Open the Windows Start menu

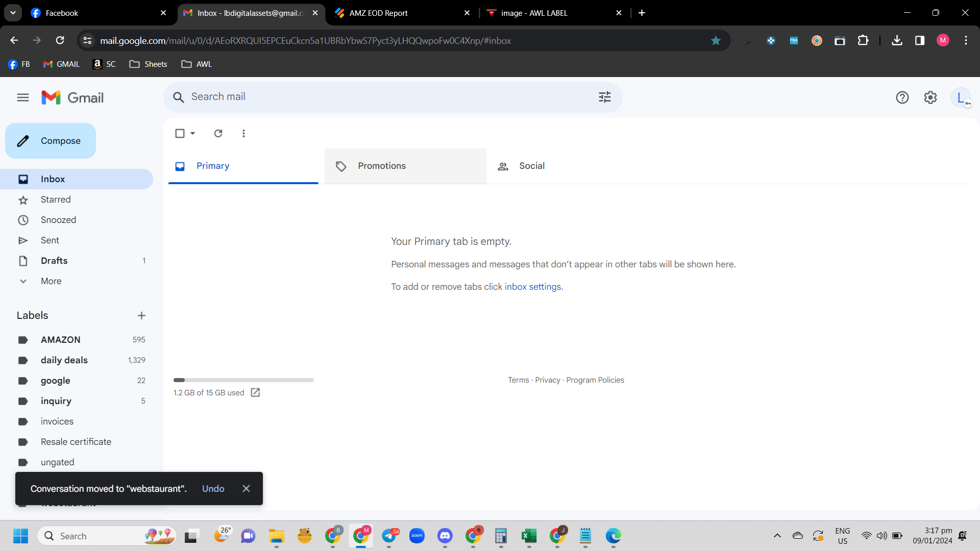pyautogui.click(x=20, y=536)
